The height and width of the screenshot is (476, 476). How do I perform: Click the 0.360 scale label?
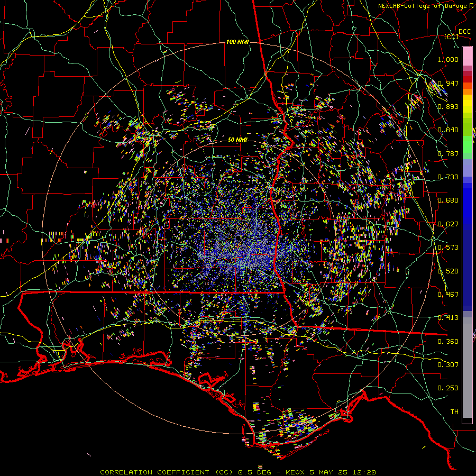(x=448, y=342)
